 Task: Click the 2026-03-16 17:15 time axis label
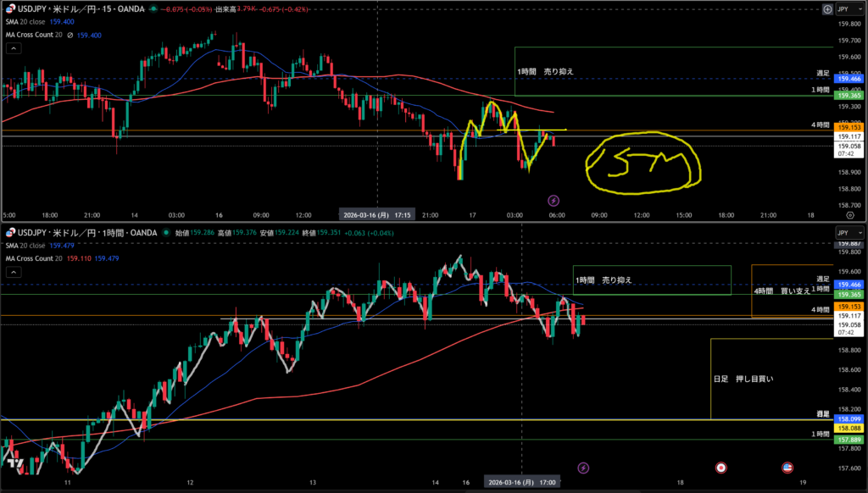pyautogui.click(x=376, y=215)
